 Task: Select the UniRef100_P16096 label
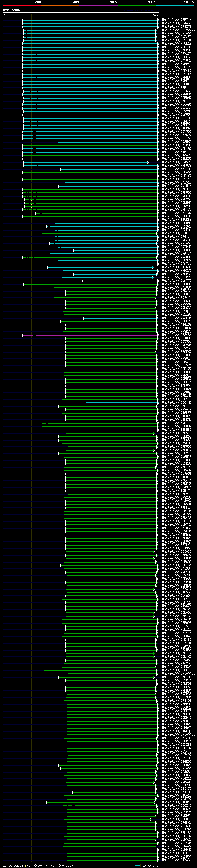coord(176,104)
